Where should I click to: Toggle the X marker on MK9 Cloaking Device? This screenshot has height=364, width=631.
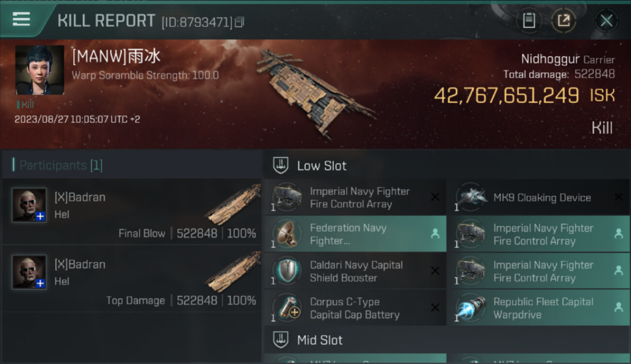[618, 197]
